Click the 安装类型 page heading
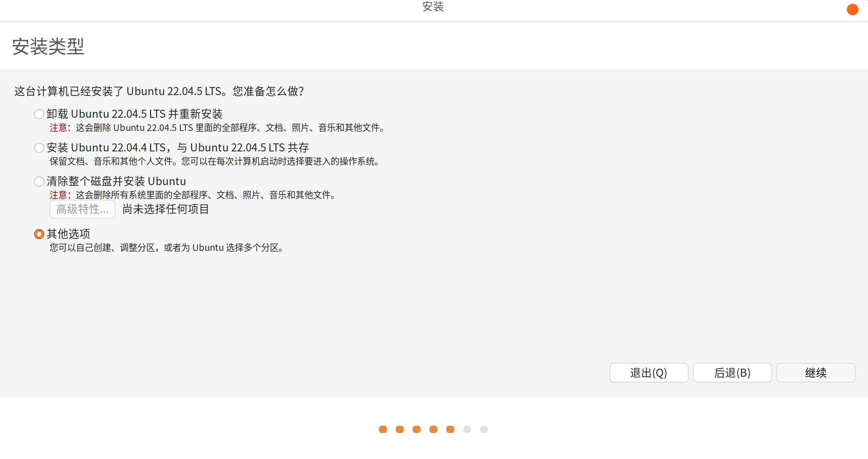The height and width of the screenshot is (459, 868). [48, 46]
